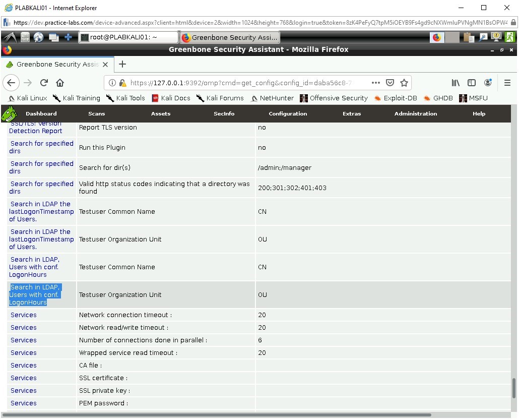Toggle the Firefox sidebar icon

[471, 83]
